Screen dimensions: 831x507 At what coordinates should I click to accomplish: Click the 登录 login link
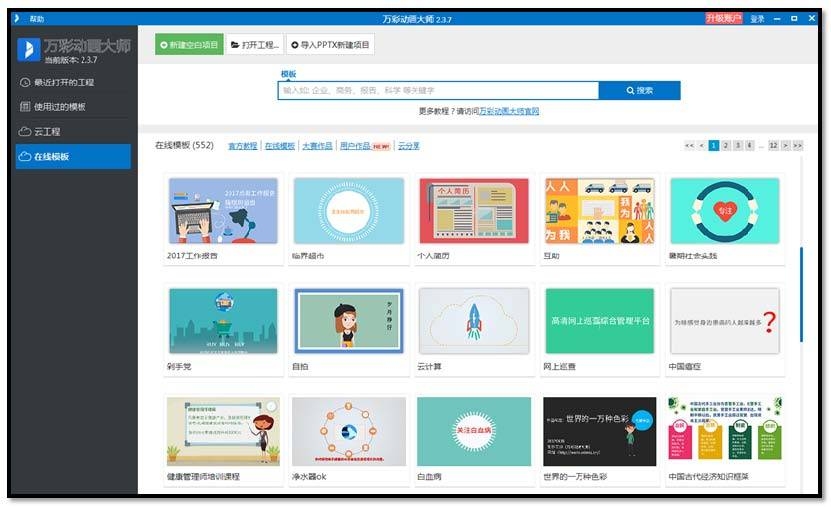tap(757, 18)
